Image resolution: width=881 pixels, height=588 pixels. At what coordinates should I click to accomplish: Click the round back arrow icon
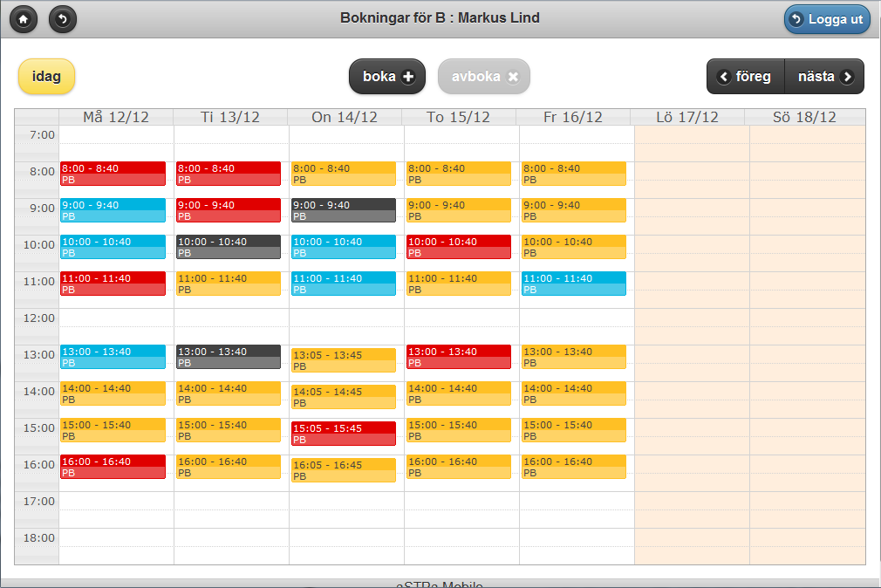click(62, 20)
